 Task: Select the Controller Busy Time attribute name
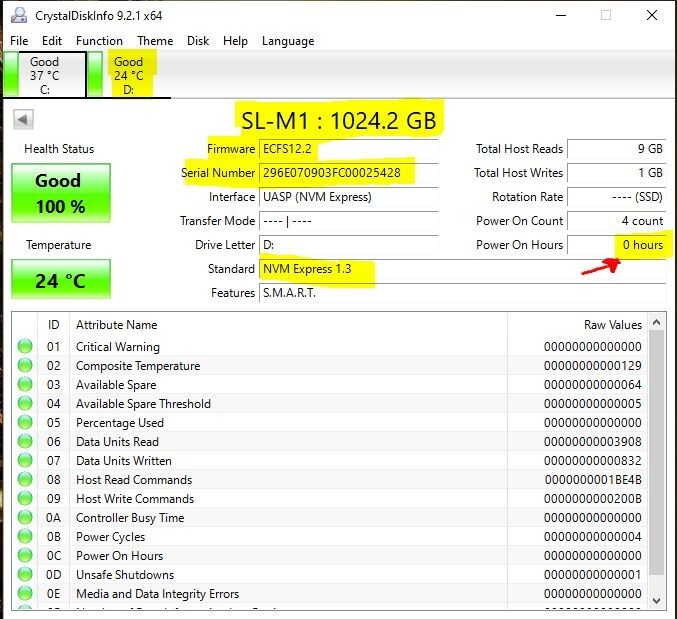(x=130, y=518)
